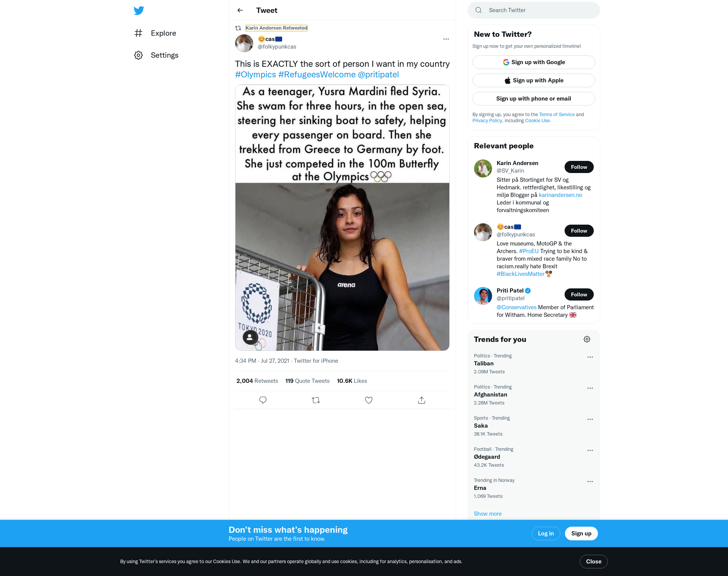Go back using the arrow icon

(x=240, y=10)
